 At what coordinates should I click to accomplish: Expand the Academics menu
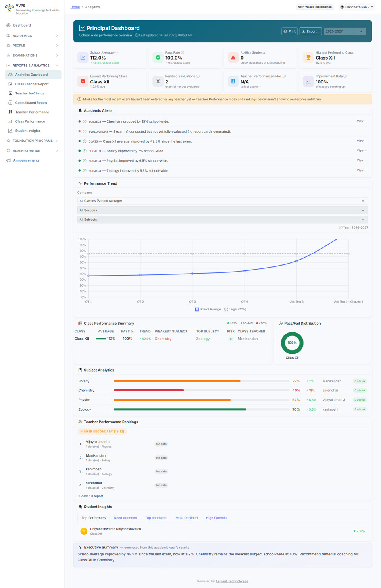tap(32, 36)
